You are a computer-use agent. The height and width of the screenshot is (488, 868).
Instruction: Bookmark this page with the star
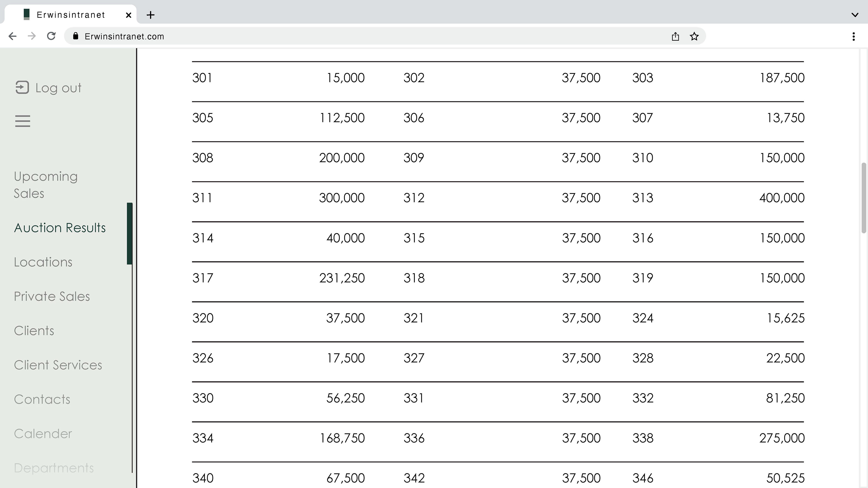point(694,36)
